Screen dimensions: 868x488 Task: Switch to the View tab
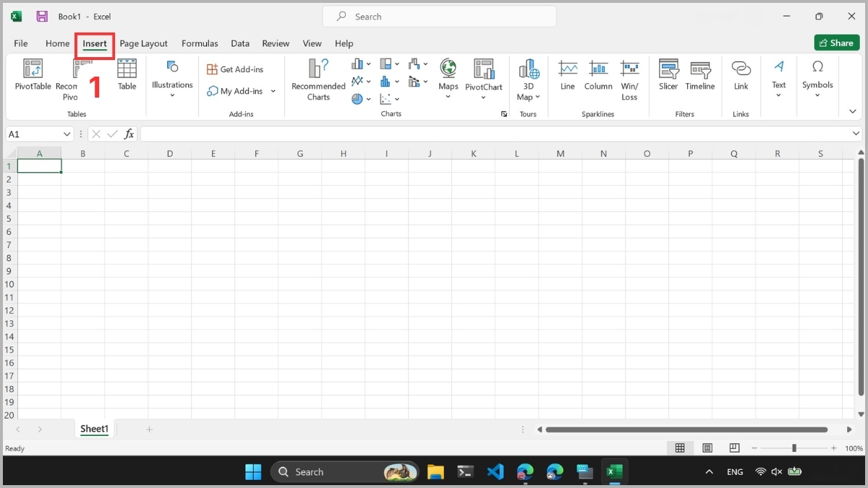point(312,43)
